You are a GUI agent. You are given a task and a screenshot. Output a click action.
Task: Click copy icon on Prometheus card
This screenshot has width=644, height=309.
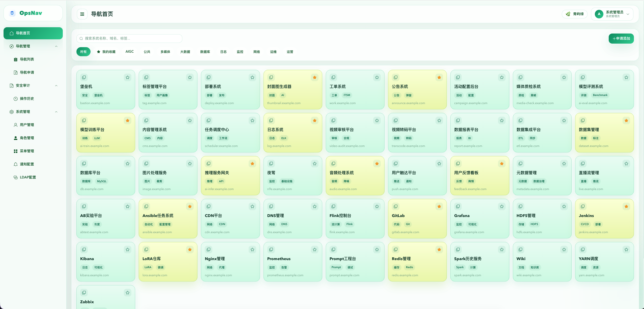(271, 250)
